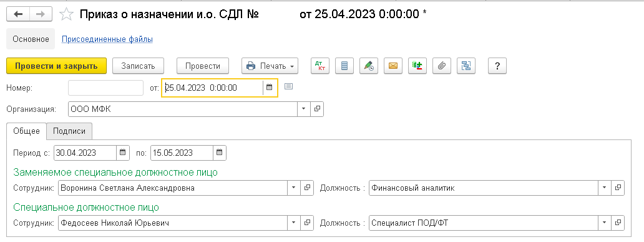The height and width of the screenshot is (242, 644).
Task: Open the Воронина Светлана Александровна employee card
Action: tap(307, 188)
